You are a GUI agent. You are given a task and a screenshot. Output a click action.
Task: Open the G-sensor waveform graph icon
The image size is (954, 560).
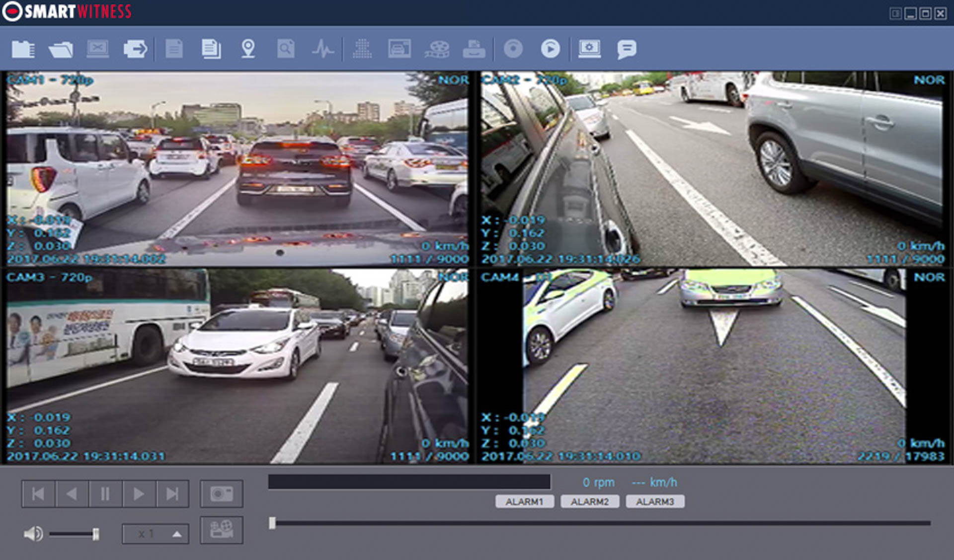pos(323,49)
